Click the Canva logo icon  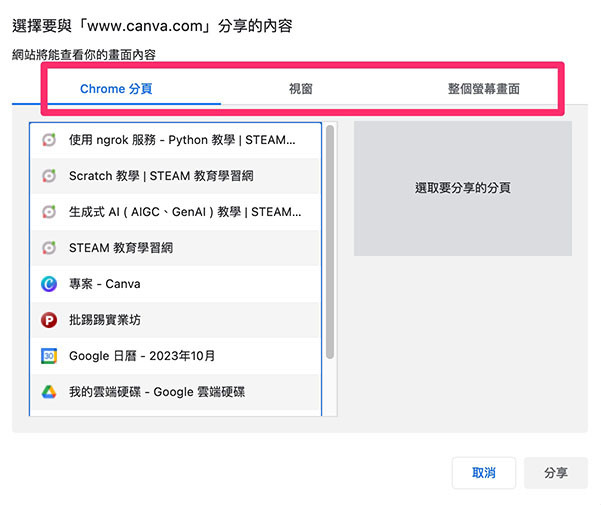point(49,284)
